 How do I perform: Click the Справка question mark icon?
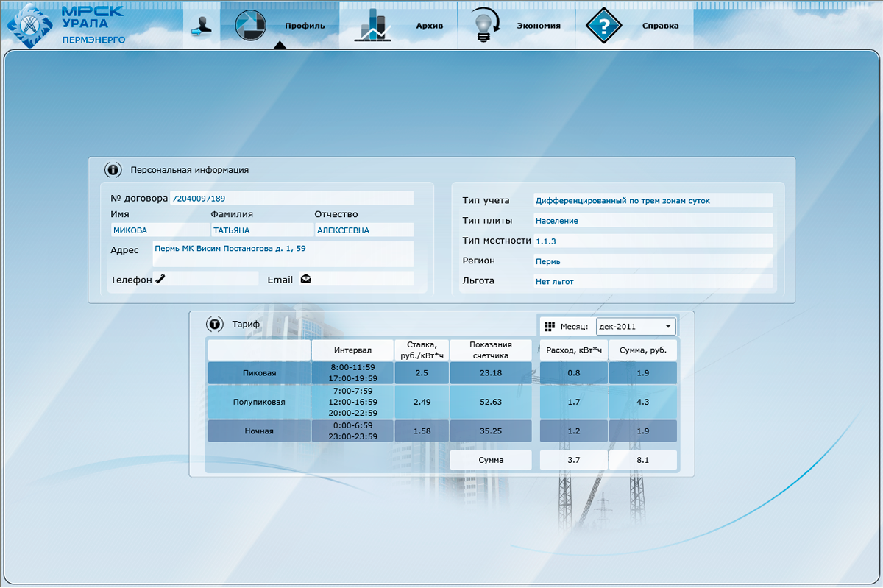[604, 25]
